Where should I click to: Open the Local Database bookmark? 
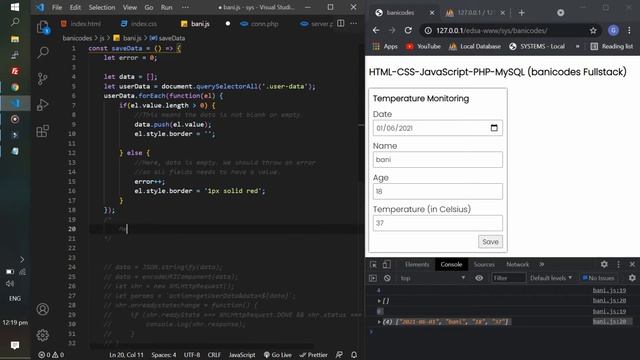[475, 47]
